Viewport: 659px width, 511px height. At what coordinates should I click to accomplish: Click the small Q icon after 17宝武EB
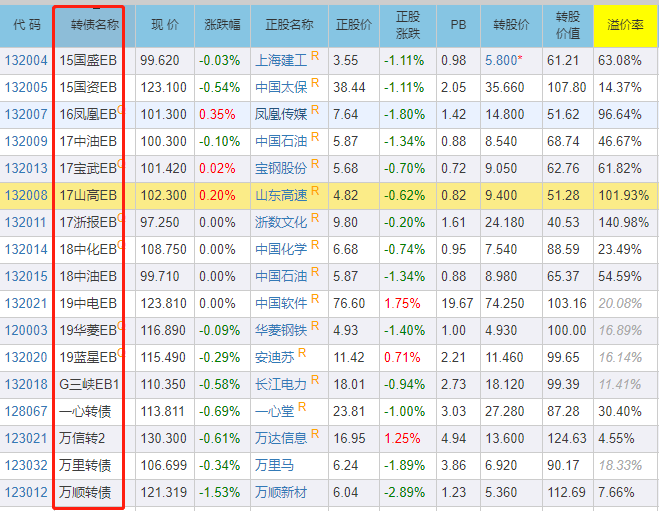(x=121, y=163)
